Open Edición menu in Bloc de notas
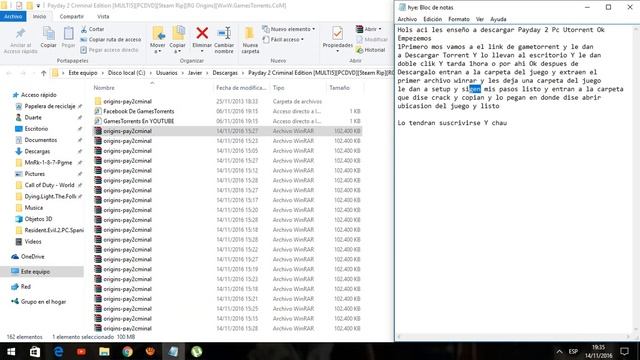Viewport: 640px width, 360px height. [x=432, y=19]
